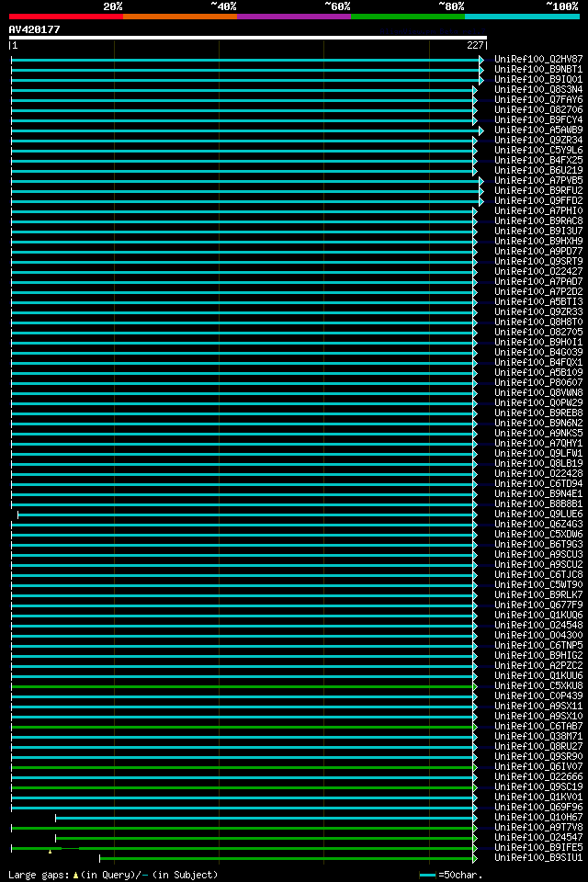Select the UniRef100_P80607 label
The width and height of the screenshot is (588, 882).
pos(538,382)
